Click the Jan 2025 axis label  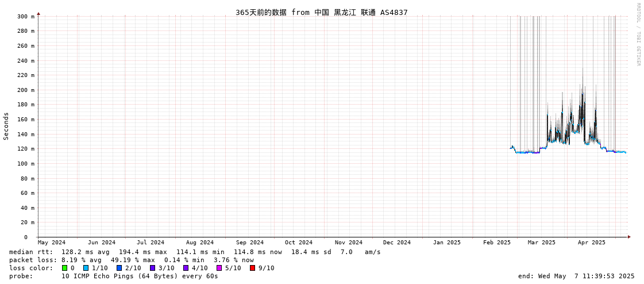point(447,243)
